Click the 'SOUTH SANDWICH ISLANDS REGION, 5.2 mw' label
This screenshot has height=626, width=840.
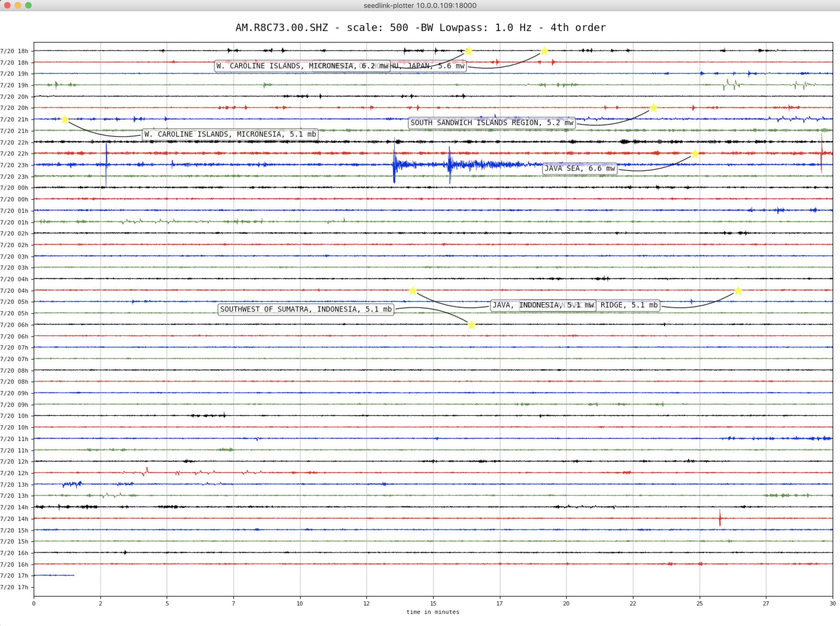[492, 123]
